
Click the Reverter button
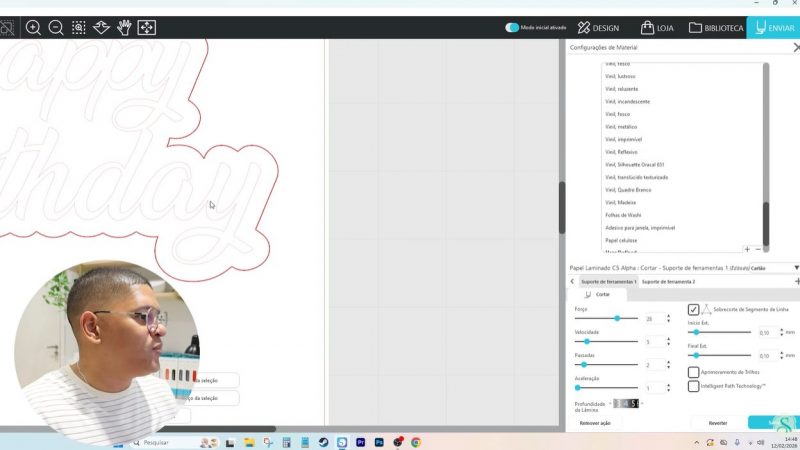tap(718, 423)
